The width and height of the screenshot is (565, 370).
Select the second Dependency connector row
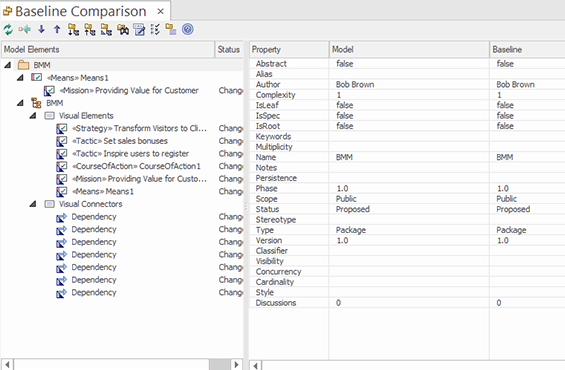(94, 229)
